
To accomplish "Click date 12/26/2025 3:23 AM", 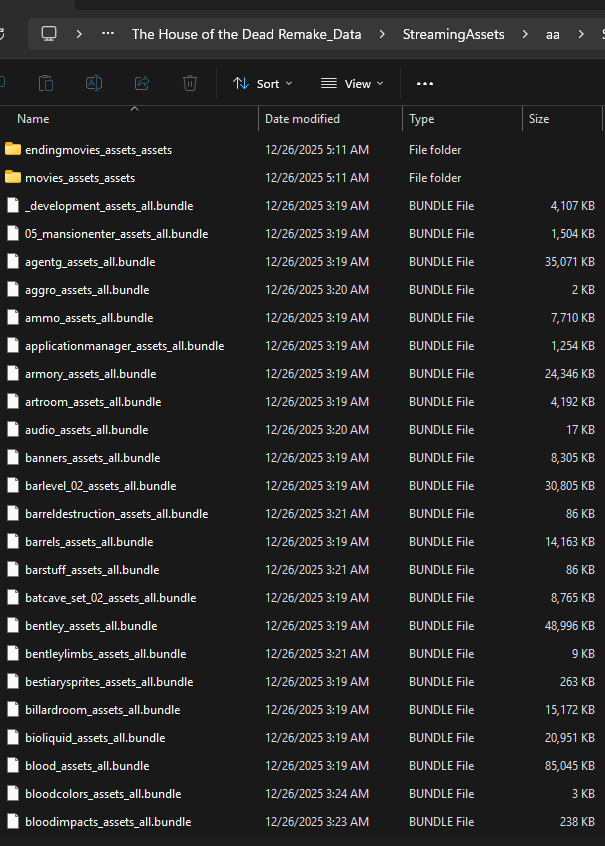I will (317, 822).
